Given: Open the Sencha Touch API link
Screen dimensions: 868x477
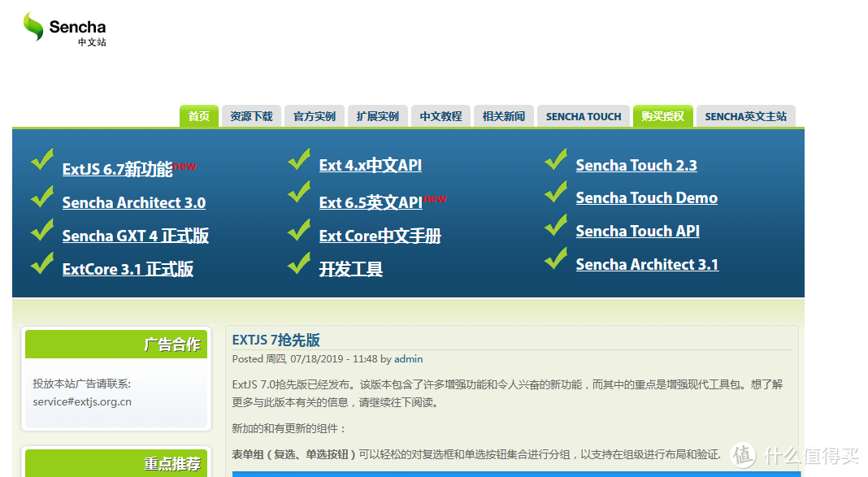Looking at the screenshot, I should tap(638, 231).
